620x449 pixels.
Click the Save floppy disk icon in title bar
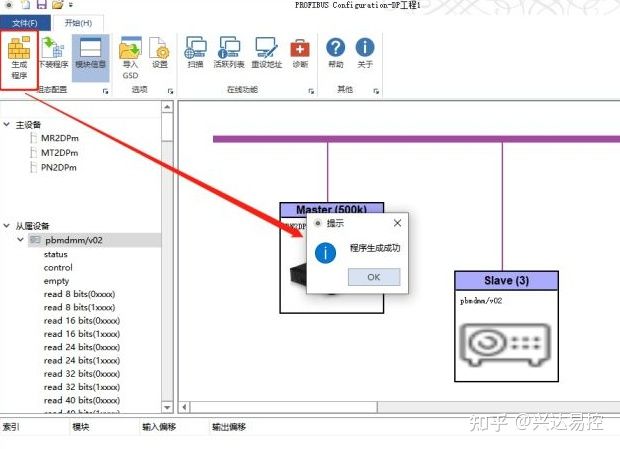pyautogui.click(x=42, y=5)
